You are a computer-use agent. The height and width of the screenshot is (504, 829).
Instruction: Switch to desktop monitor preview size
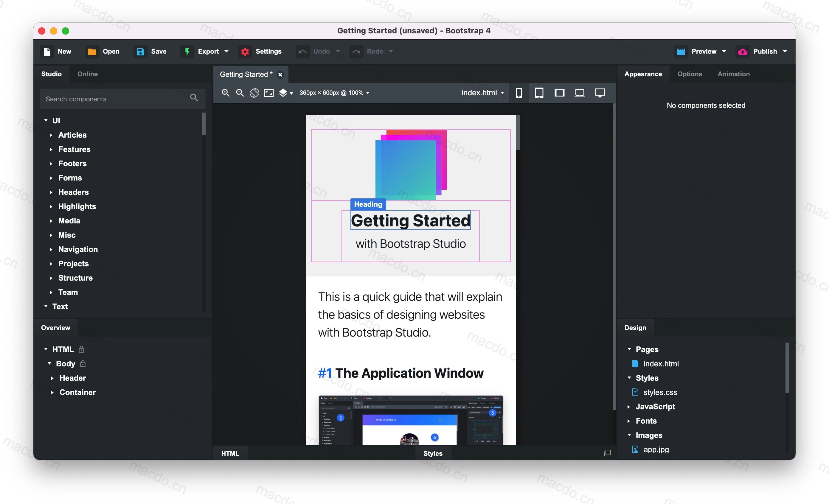(600, 93)
